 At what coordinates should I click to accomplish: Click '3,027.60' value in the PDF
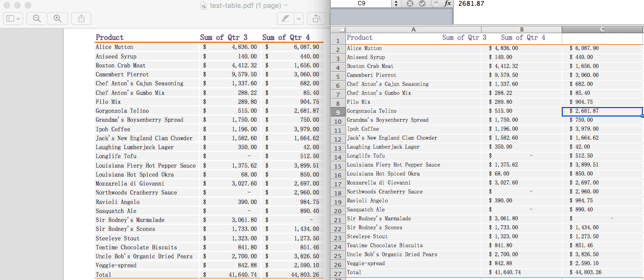click(x=244, y=184)
